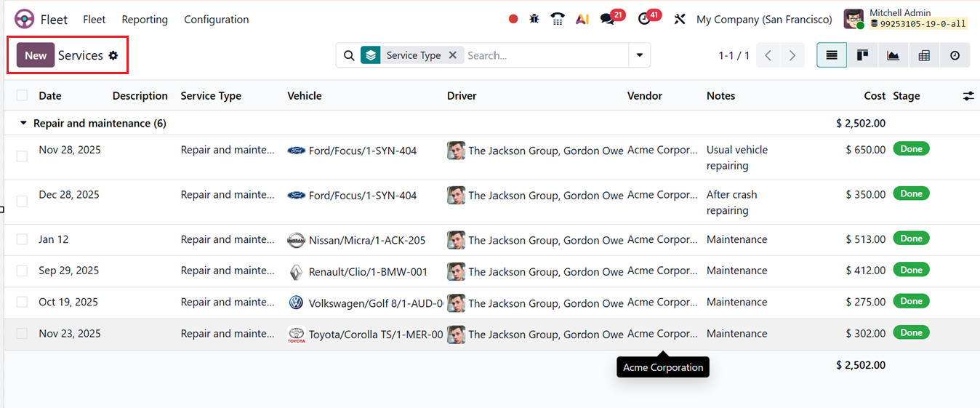Open company switcher My Company (San Francisco)

tap(764, 20)
